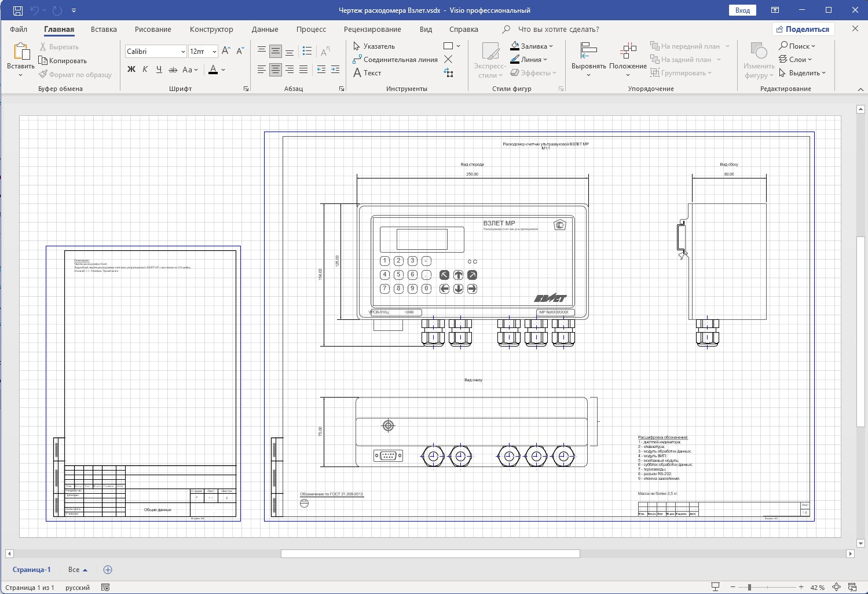This screenshot has width=868, height=594.
Task: Click the macro recording status bar icon
Action: tap(105, 587)
